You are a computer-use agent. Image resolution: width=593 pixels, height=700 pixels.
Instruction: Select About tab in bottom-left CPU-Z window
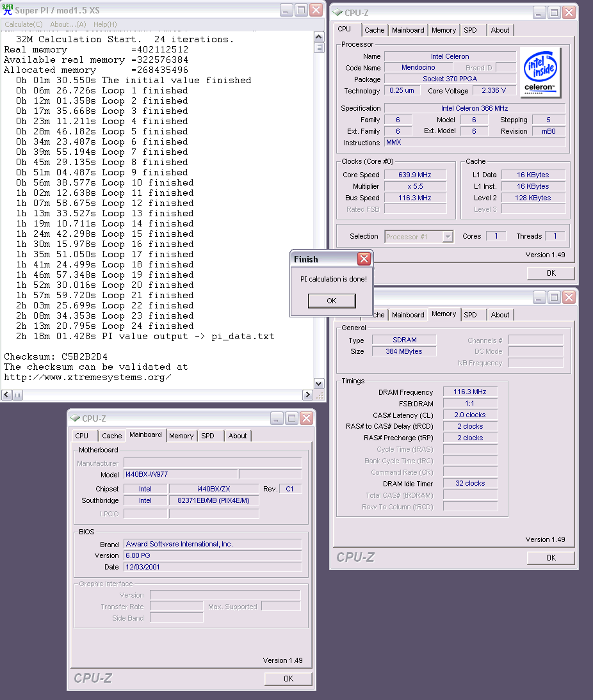click(x=238, y=436)
